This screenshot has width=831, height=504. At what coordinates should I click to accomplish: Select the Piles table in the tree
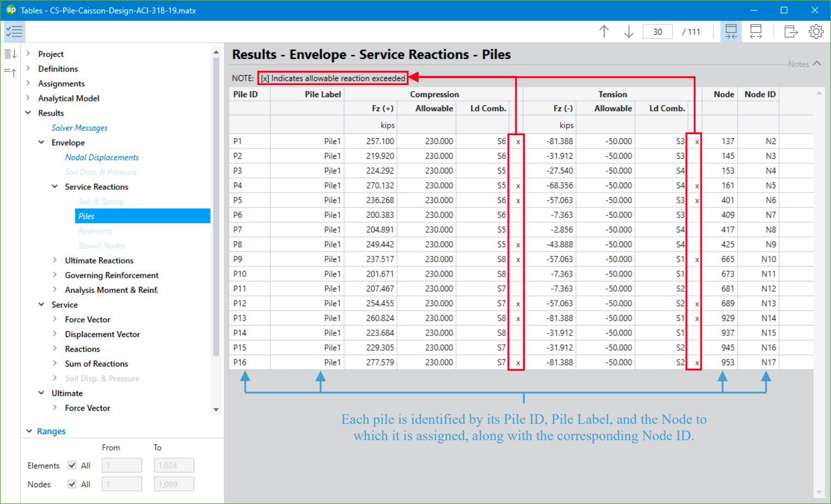tap(87, 216)
